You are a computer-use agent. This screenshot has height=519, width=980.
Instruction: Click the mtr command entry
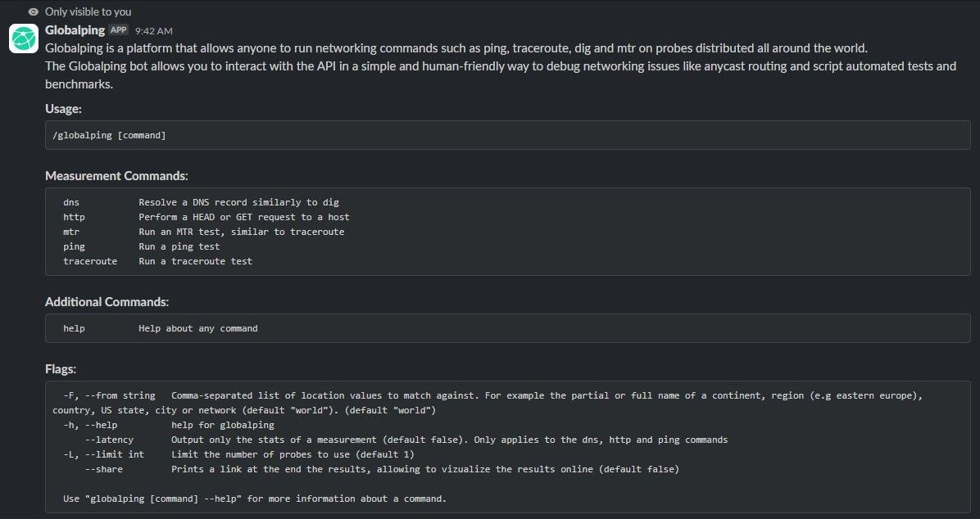coord(71,232)
